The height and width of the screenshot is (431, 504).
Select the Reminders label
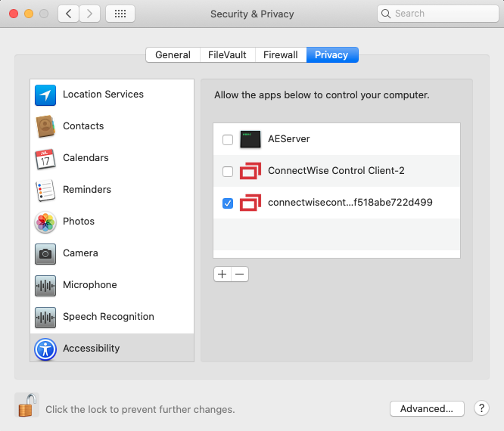tap(87, 190)
